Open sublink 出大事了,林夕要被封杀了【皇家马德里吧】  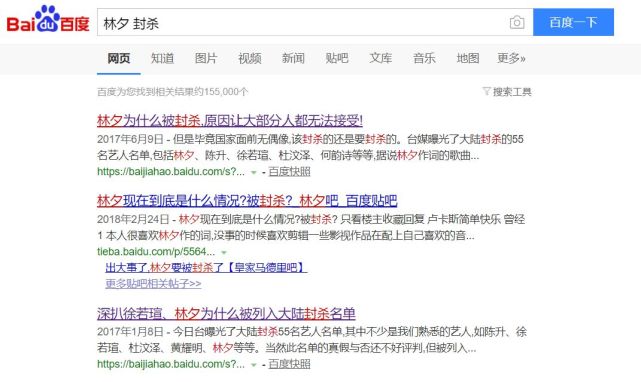coord(206,267)
